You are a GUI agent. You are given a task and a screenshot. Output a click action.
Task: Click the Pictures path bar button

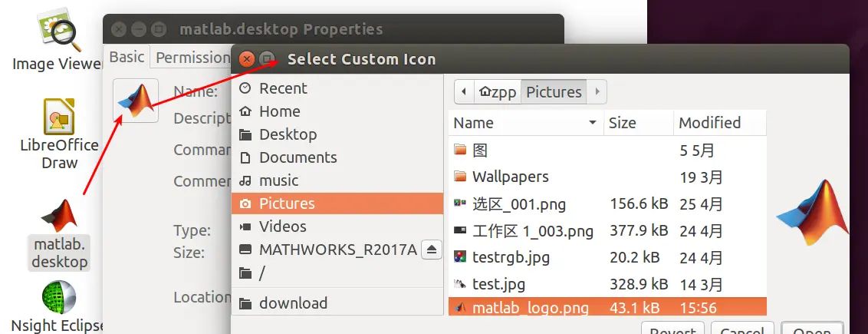tap(554, 92)
